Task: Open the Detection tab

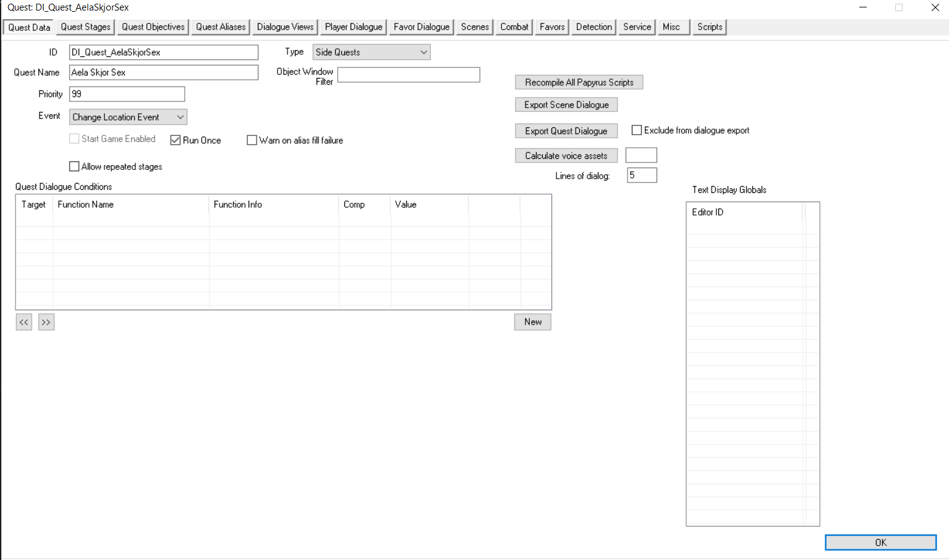Action: [x=594, y=27]
